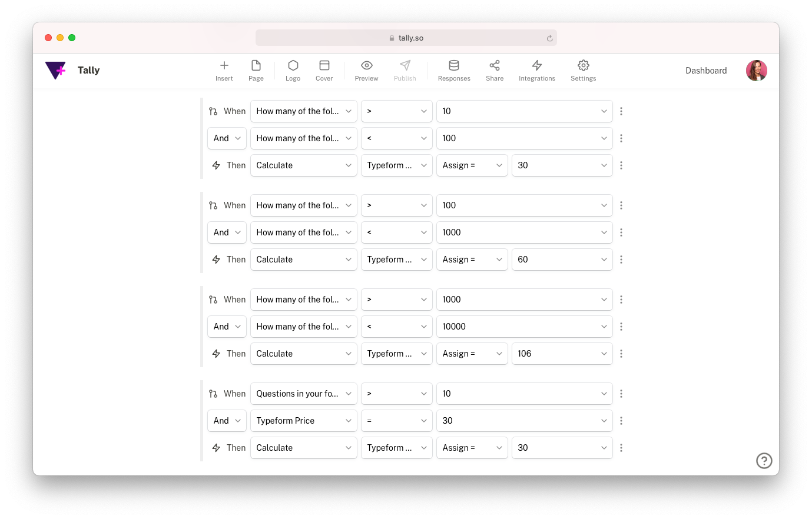Open value dropdown showing 10000
812x519 pixels.
click(x=524, y=327)
